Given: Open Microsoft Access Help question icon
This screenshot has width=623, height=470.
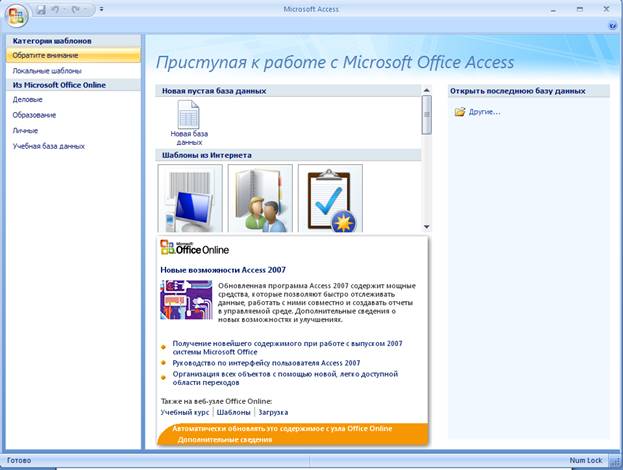Looking at the screenshot, I should tap(611, 26).
